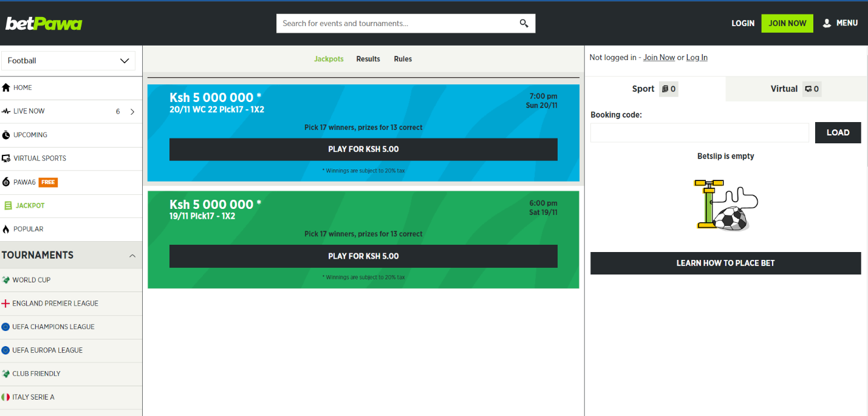
Task: Click the betPawa logo
Action: [x=44, y=24]
